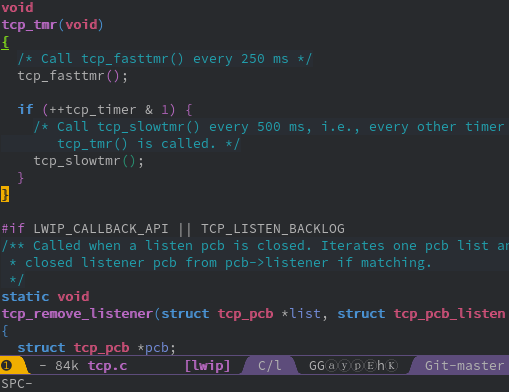Click the tcp_pcb_listen type name
This screenshot has width=509, height=392.
click(450, 314)
